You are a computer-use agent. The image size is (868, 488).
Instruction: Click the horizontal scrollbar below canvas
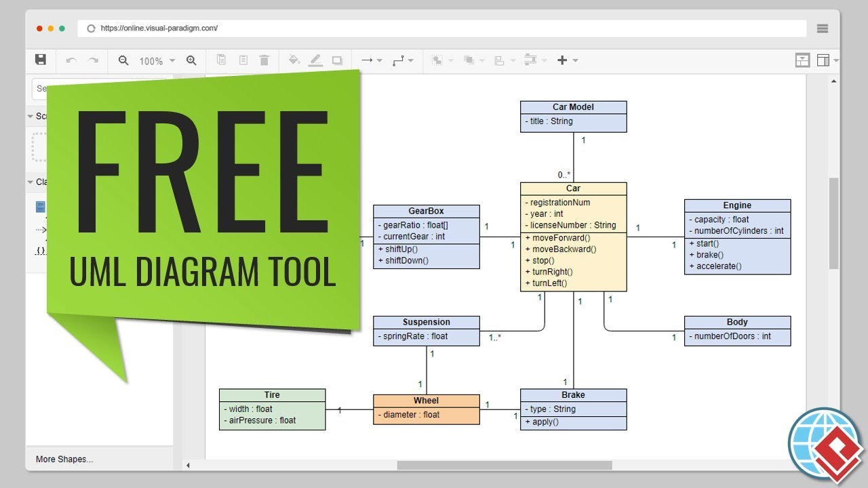coord(504,466)
